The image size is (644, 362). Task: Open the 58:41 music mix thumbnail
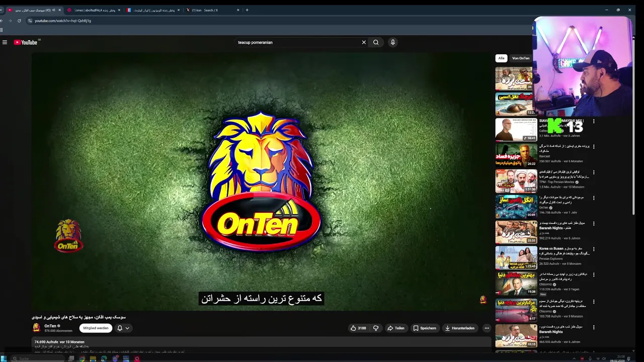[516, 130]
